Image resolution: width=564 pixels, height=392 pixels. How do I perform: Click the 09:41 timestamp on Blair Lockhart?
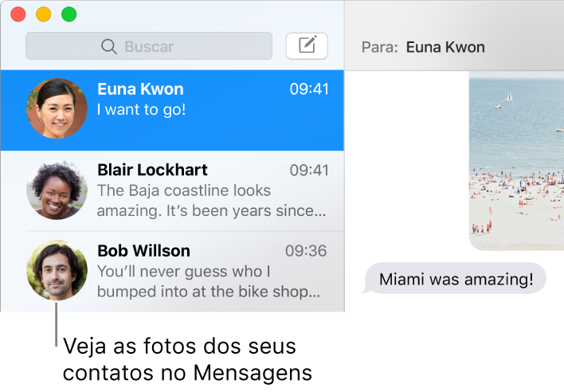pos(309,171)
